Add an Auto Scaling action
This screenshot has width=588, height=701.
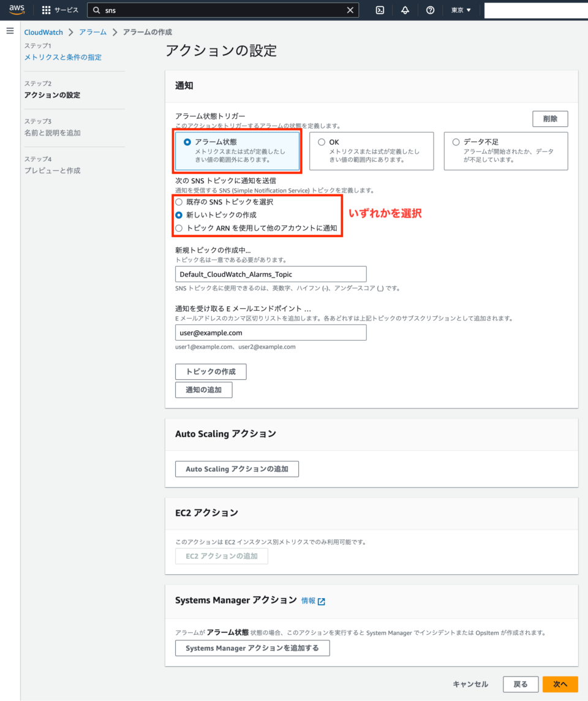(236, 469)
